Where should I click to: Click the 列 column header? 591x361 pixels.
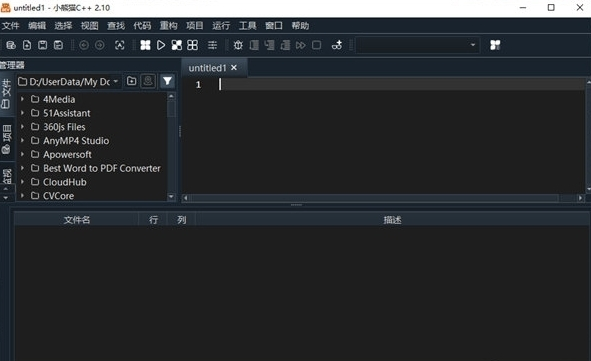tap(182, 220)
